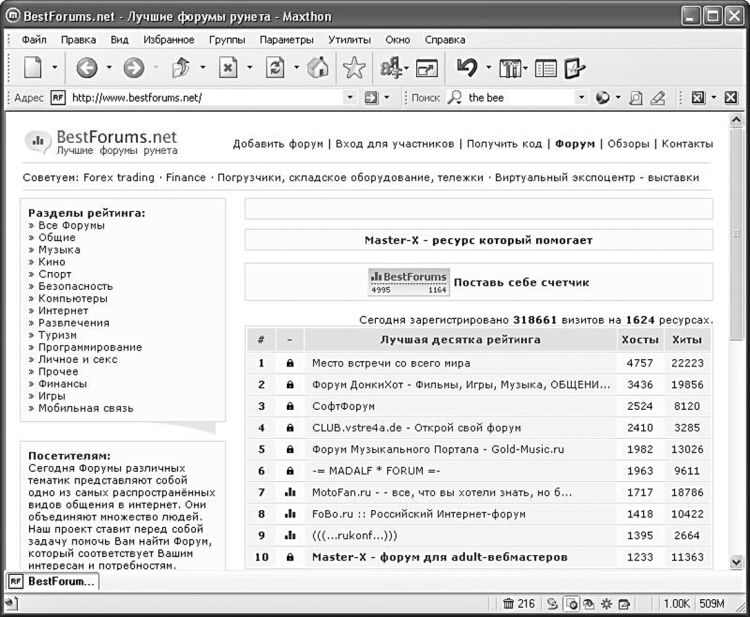The width and height of the screenshot is (750, 617).
Task: Click the sidebar list panel icon
Action: click(x=546, y=68)
